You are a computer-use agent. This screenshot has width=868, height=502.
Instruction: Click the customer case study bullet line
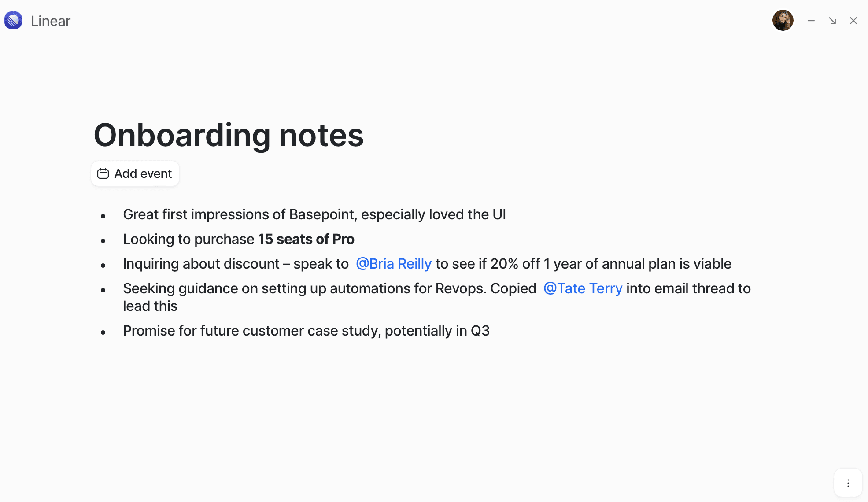(x=306, y=331)
